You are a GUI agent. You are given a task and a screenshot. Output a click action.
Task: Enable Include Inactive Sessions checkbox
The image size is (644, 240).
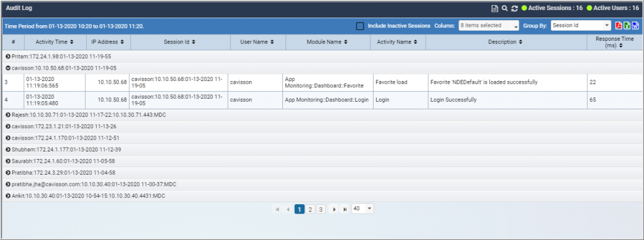[x=360, y=26]
